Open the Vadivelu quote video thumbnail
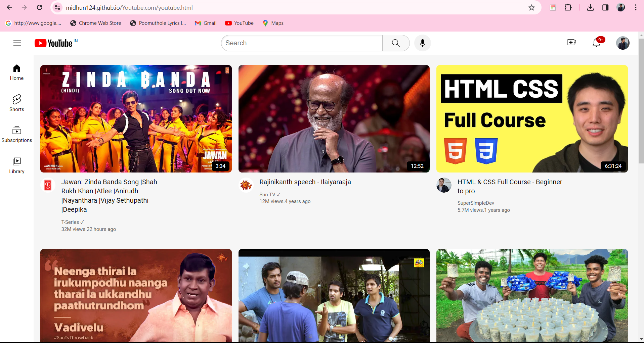This screenshot has width=644, height=343. point(136,296)
